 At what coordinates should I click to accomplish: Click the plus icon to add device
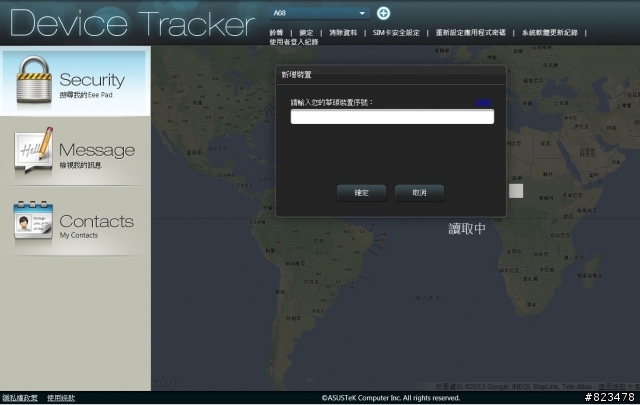coord(383,13)
